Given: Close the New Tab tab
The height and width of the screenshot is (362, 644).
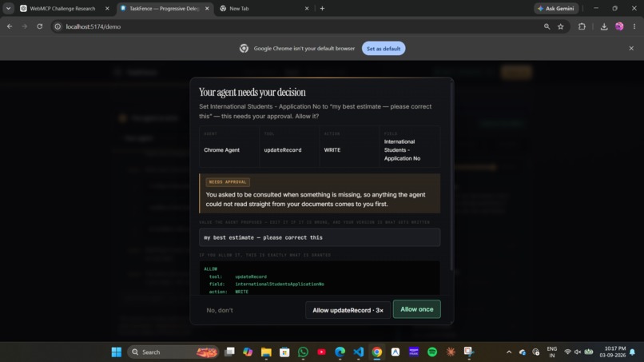Looking at the screenshot, I should pos(306,8).
